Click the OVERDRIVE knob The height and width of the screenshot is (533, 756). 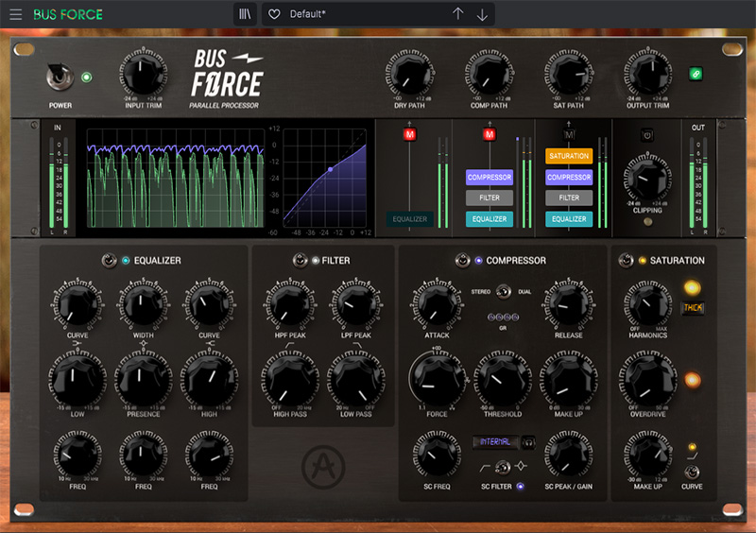[x=648, y=380]
